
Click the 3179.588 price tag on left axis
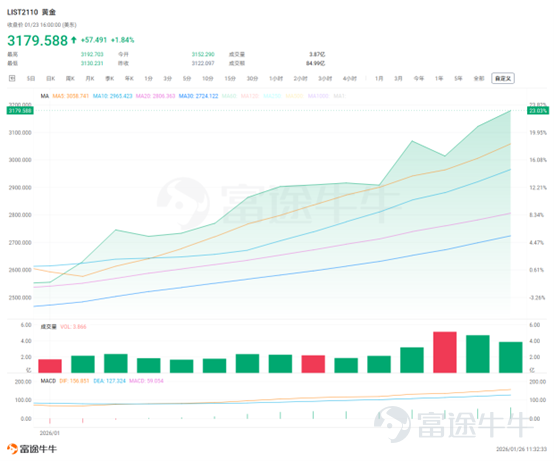[x=20, y=111]
